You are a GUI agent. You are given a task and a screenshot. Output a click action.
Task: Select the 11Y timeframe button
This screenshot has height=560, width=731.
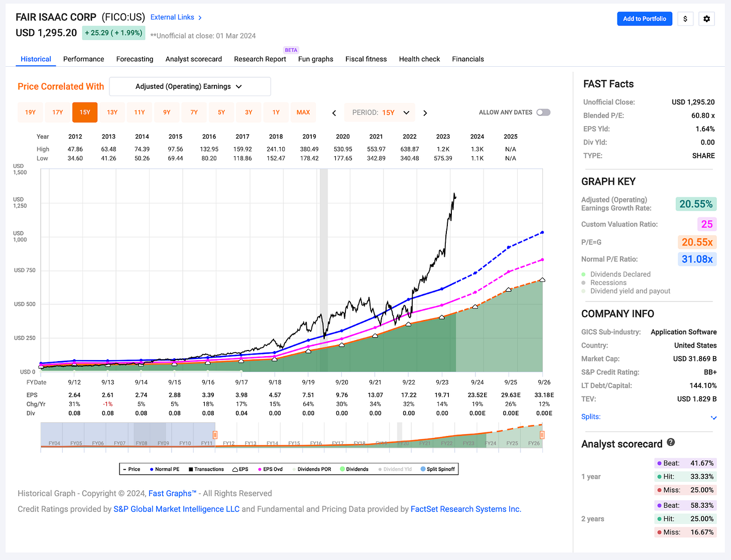tap(140, 113)
